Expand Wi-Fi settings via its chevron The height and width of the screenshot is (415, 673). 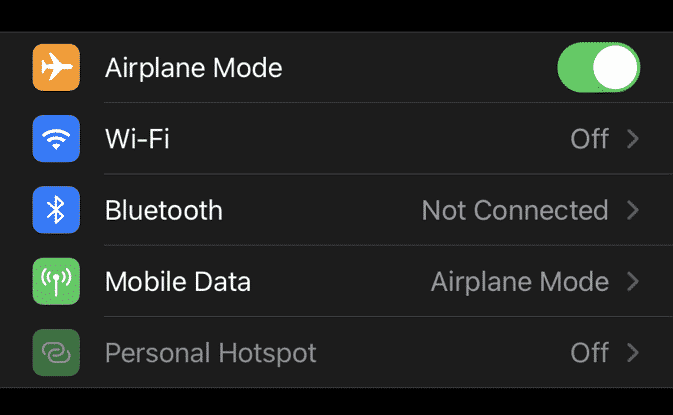pyautogui.click(x=632, y=138)
